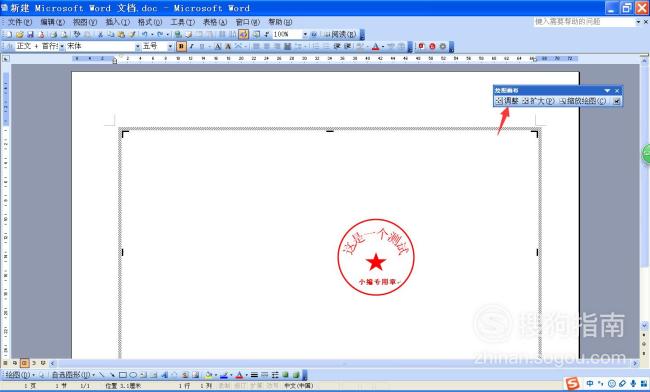Open the red font color swatch in drawing toolbar
The height and width of the screenshot is (392, 650).
(239, 375)
